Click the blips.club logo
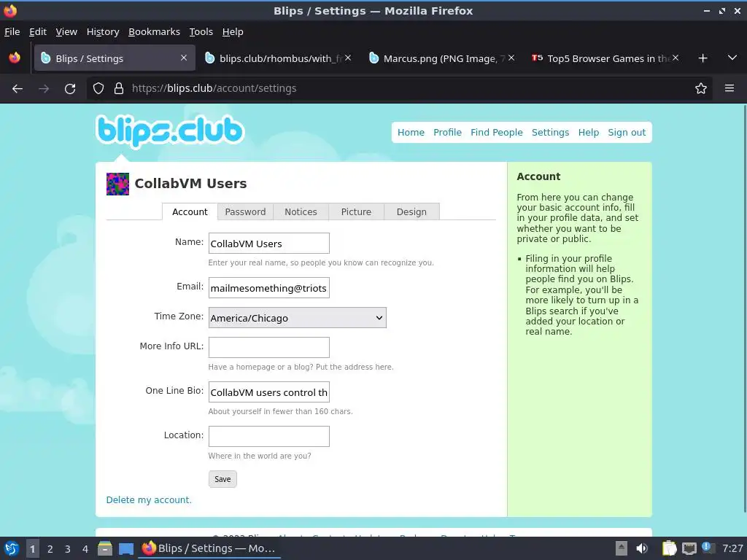Screen dimensions: 747x560 (170, 131)
